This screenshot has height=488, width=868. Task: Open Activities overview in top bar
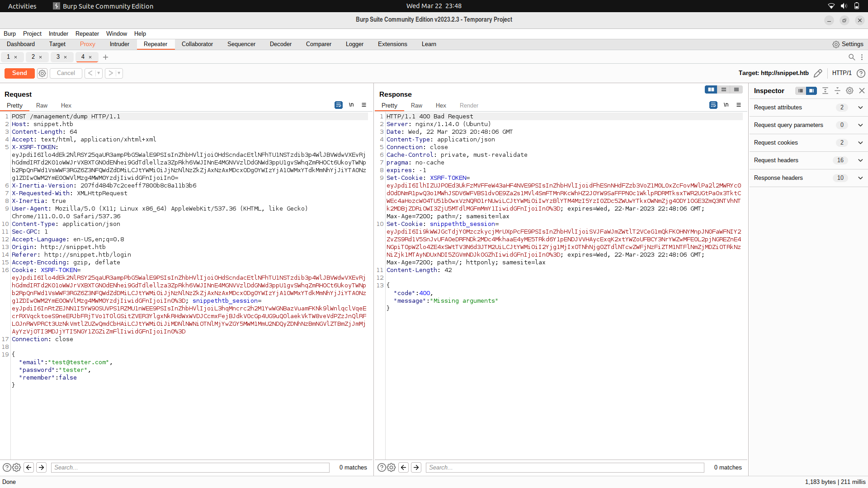point(22,6)
